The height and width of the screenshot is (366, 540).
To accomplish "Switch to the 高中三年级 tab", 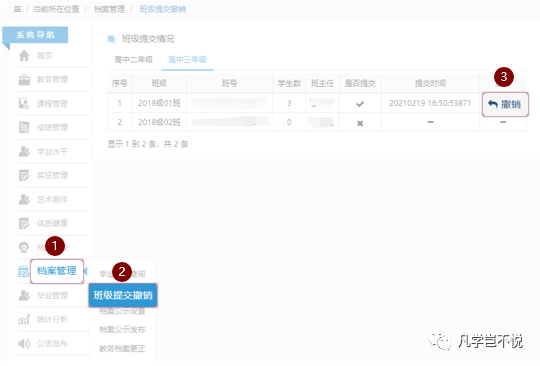I will (x=187, y=60).
